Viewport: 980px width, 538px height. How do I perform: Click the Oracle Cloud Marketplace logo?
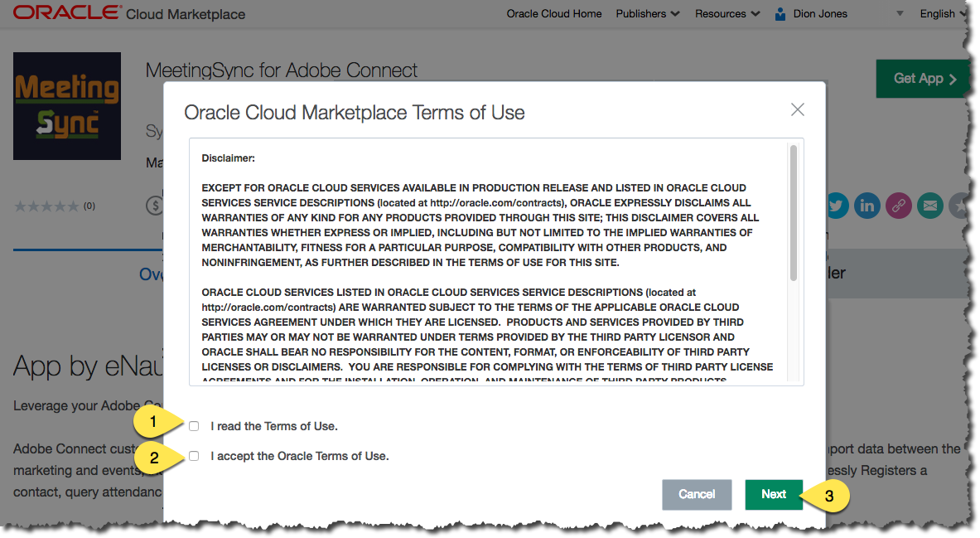(129, 13)
